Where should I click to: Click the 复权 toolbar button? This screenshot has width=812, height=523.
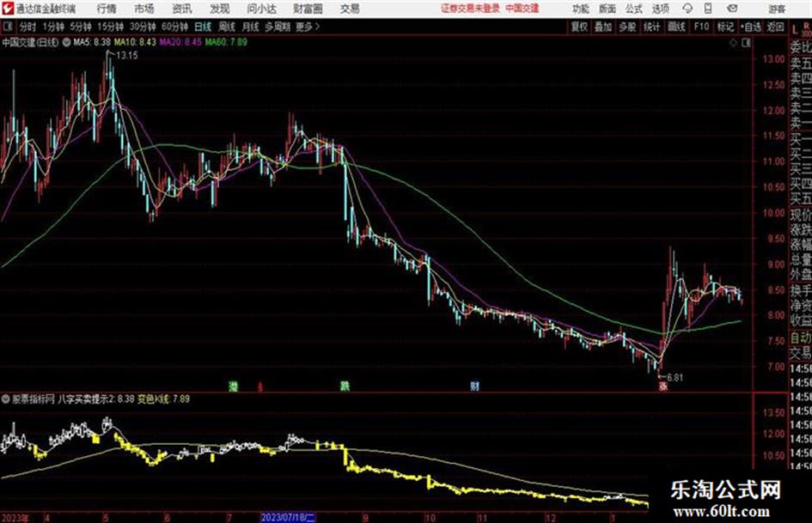579,27
